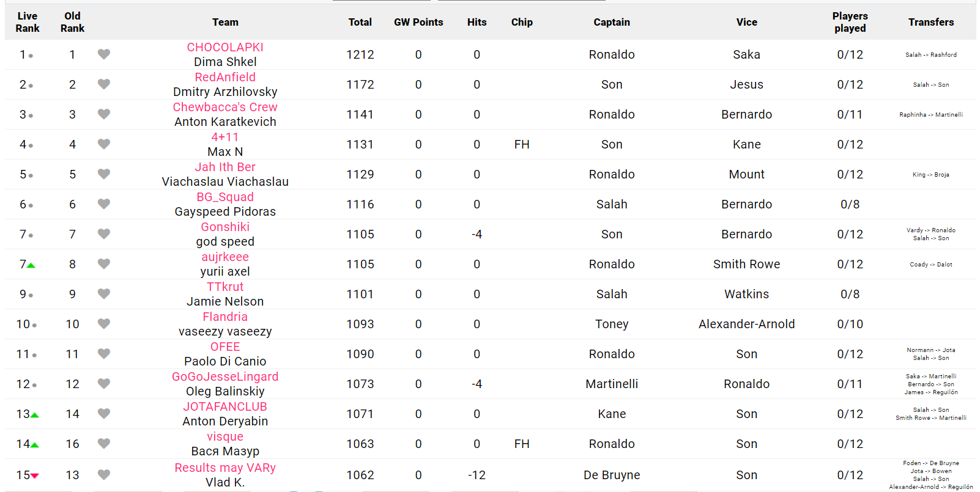Sort the table by the Captain header
This screenshot has width=980, height=492.
click(x=611, y=22)
